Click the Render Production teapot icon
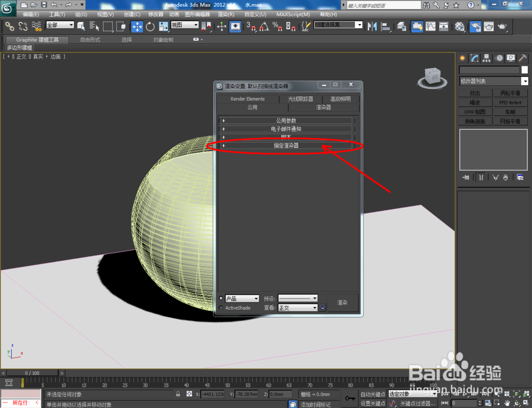 click(503, 26)
